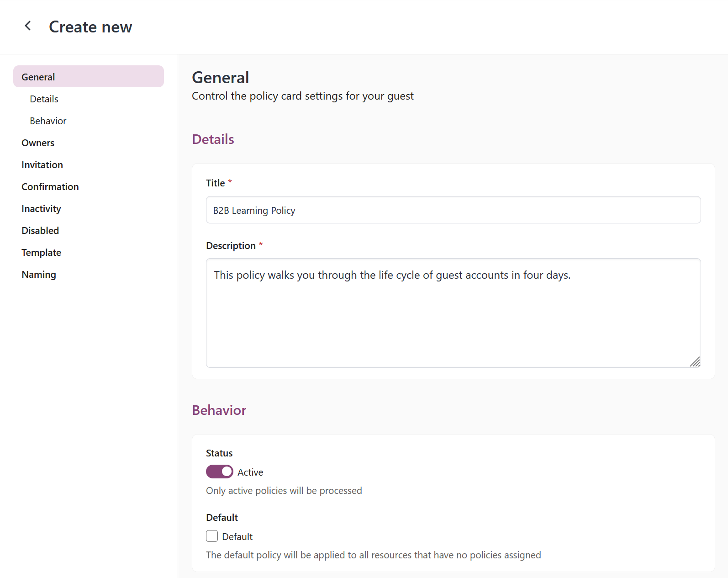Grab the Description resize handle
728x578 pixels.
pos(695,362)
